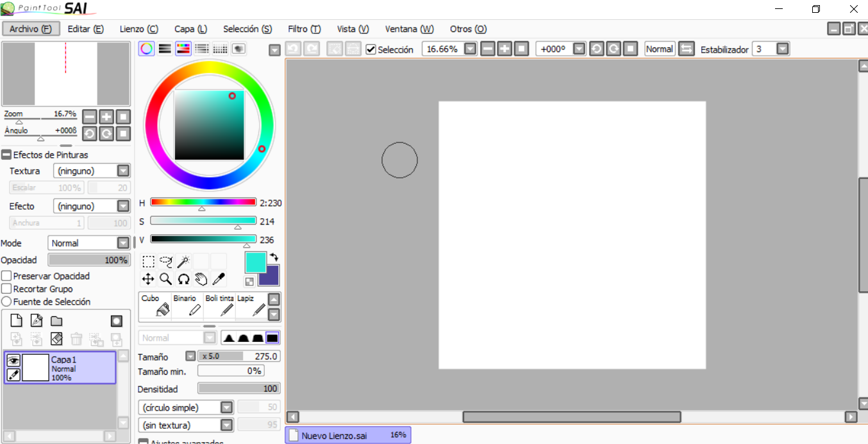
Task: Toggle color wheel panel visibility
Action: pyautogui.click(x=147, y=49)
